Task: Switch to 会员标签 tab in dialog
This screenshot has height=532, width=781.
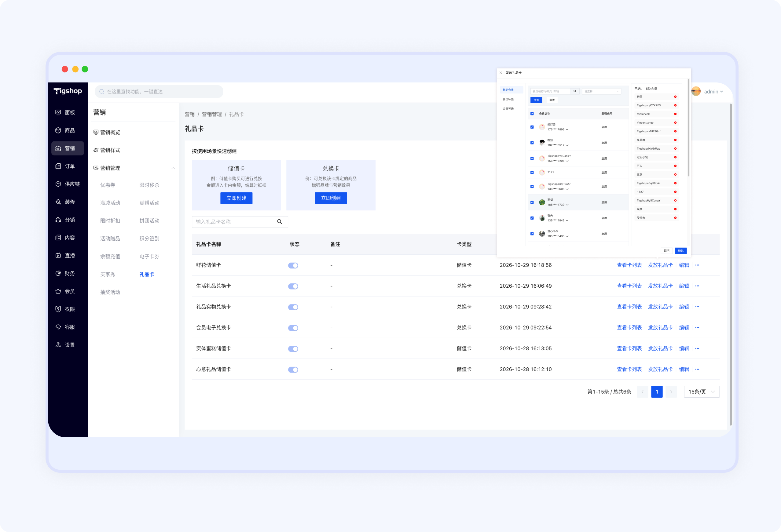Action: click(x=508, y=100)
